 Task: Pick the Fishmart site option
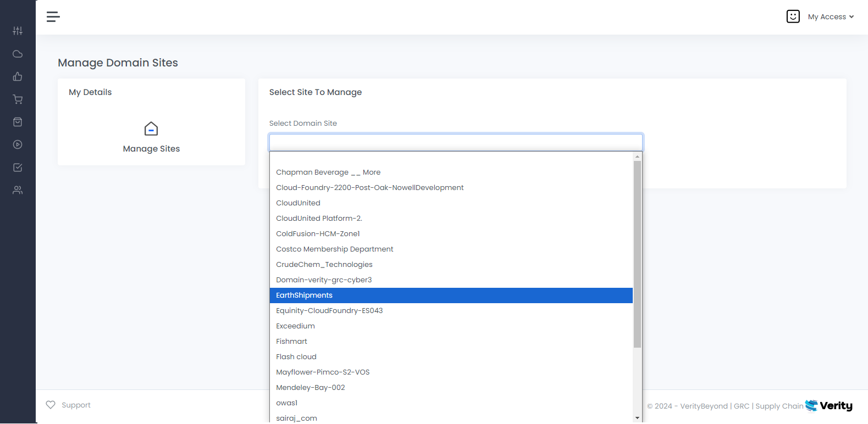(451, 342)
